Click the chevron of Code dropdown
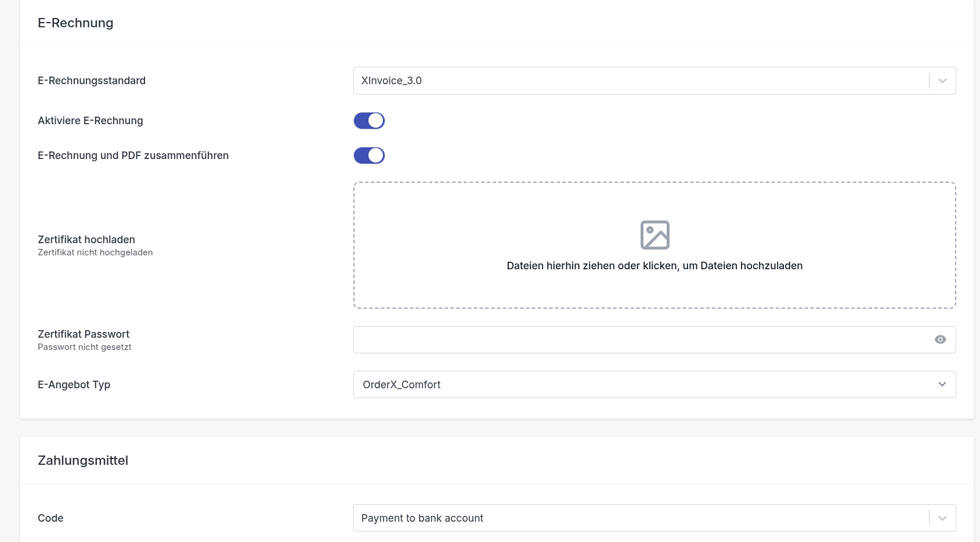The width and height of the screenshot is (980, 542). pos(942,518)
